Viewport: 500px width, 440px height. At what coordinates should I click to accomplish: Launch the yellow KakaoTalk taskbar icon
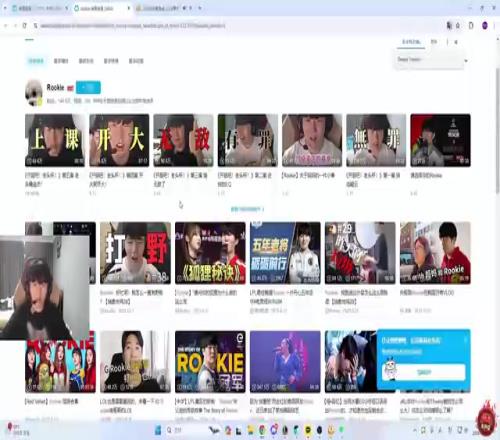point(308,430)
